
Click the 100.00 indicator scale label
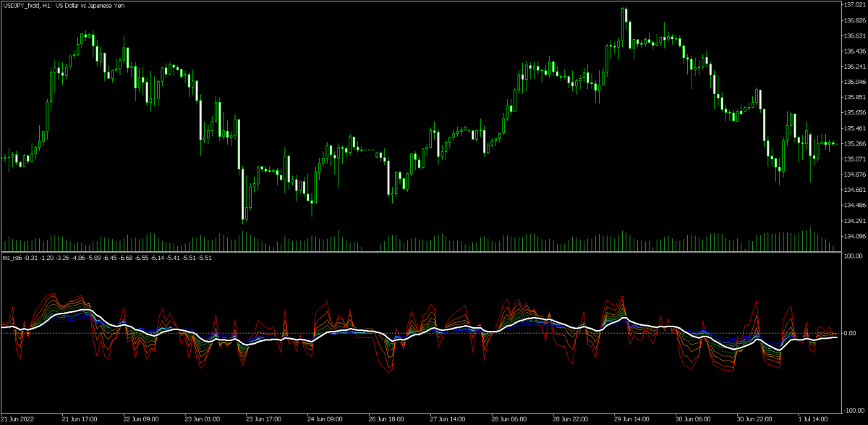click(855, 256)
